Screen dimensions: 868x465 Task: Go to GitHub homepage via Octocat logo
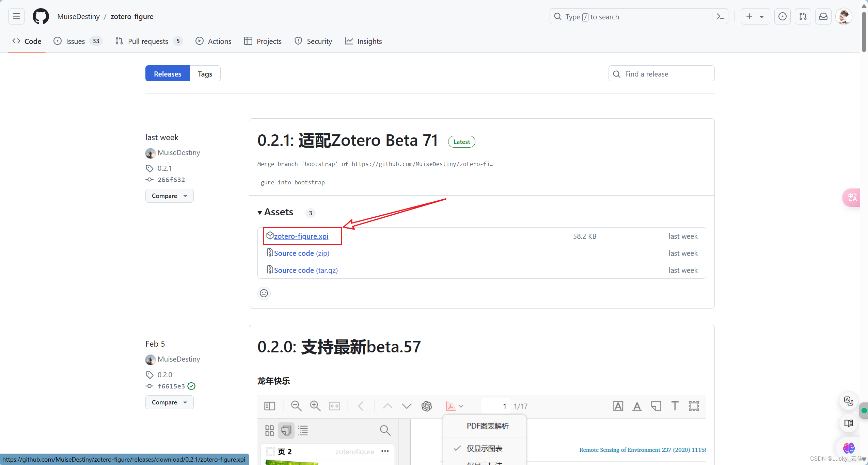[x=41, y=16]
